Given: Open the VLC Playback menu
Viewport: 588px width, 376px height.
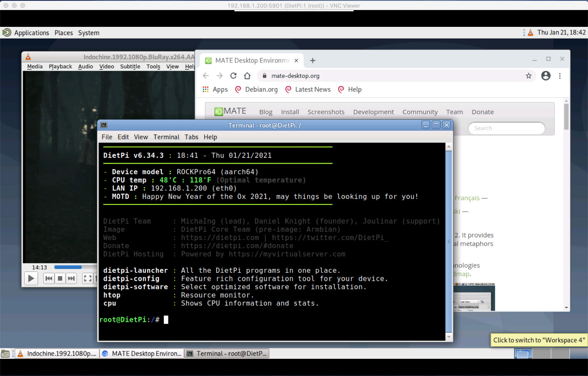Looking at the screenshot, I should pos(60,66).
